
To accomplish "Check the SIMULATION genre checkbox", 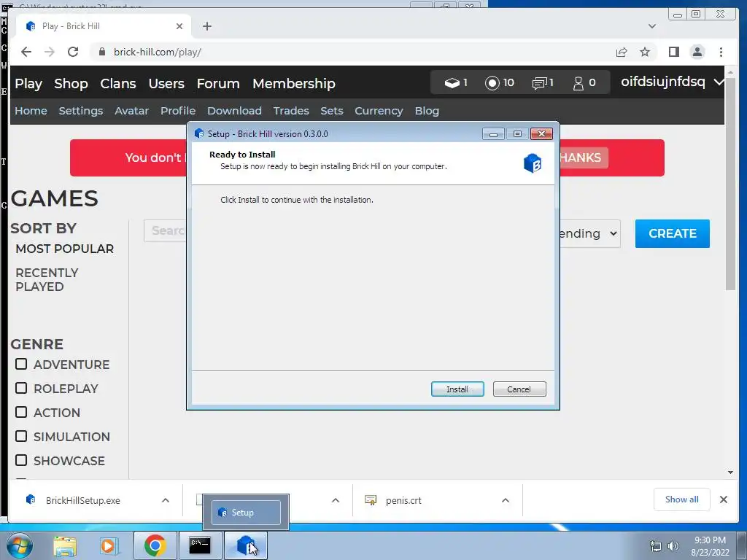I will pyautogui.click(x=21, y=436).
